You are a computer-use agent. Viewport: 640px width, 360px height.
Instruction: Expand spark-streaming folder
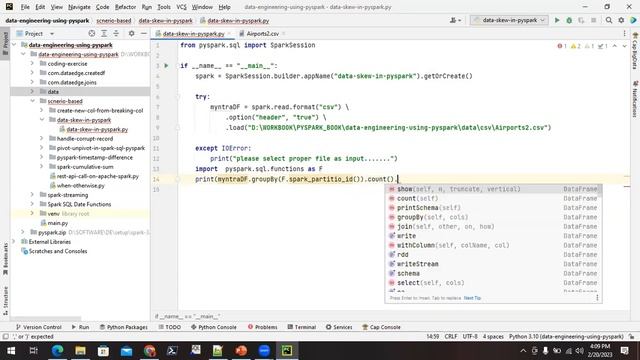(x=32, y=195)
